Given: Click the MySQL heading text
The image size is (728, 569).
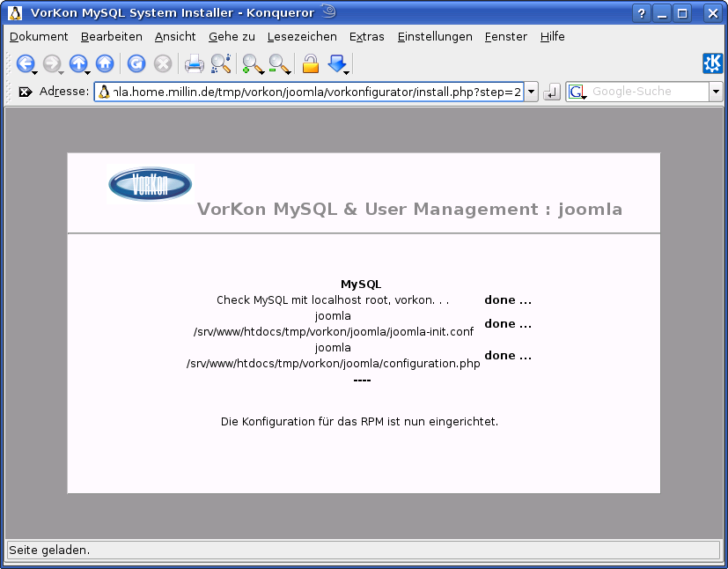Looking at the screenshot, I should [x=361, y=284].
